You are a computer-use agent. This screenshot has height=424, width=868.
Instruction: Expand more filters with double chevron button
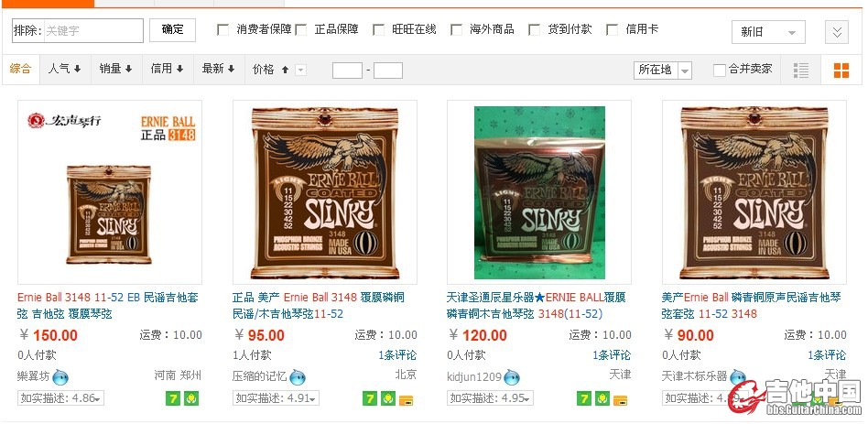click(x=837, y=32)
